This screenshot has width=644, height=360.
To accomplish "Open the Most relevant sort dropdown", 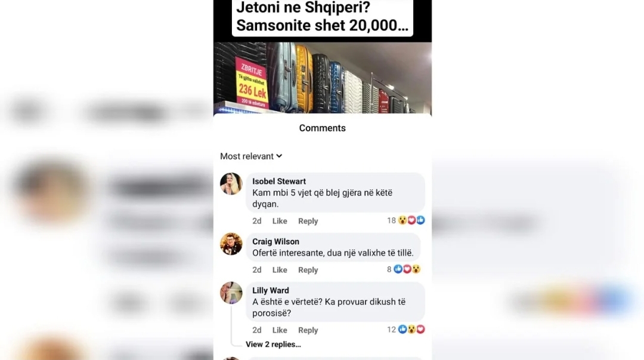I will (251, 156).
